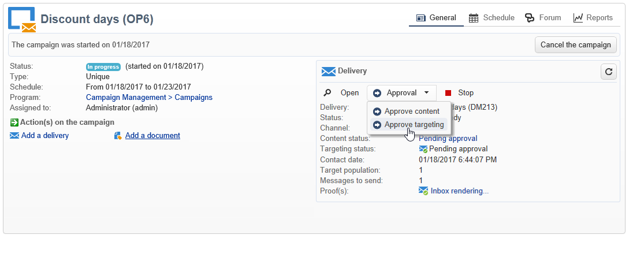This screenshot has height=253, width=644.
Task: Click the campaign envelope logo icon
Action: [22, 19]
